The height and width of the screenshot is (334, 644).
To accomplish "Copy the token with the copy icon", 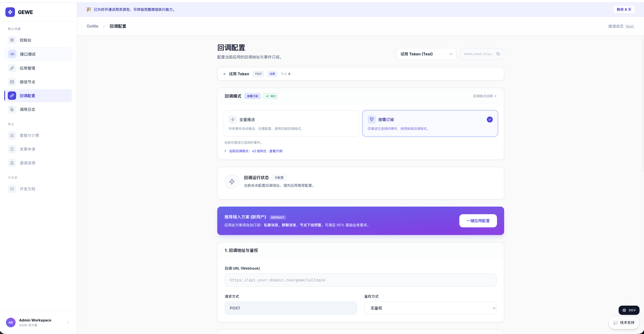I will click(498, 54).
